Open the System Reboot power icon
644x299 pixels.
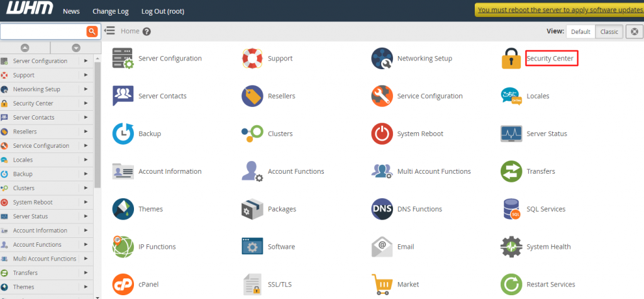[x=382, y=133]
